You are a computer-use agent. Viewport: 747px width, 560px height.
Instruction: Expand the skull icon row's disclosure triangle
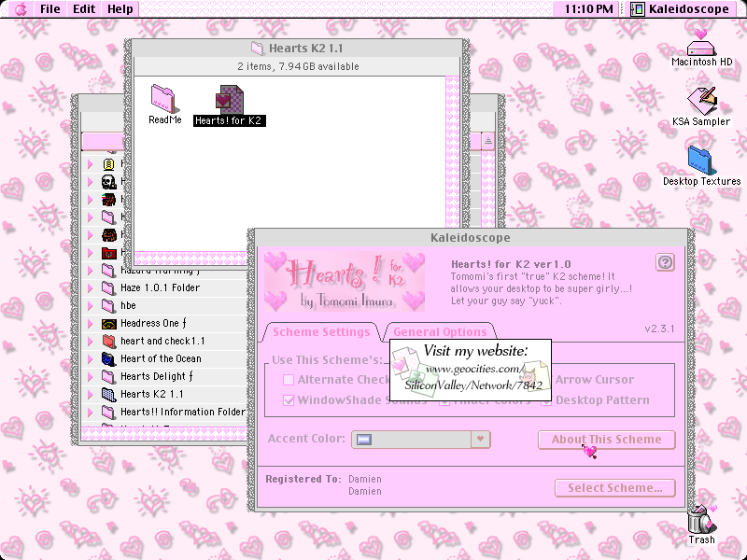(90, 182)
